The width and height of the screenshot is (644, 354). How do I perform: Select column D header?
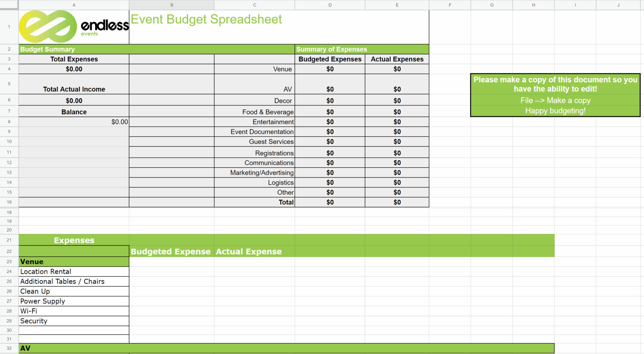coord(330,5)
